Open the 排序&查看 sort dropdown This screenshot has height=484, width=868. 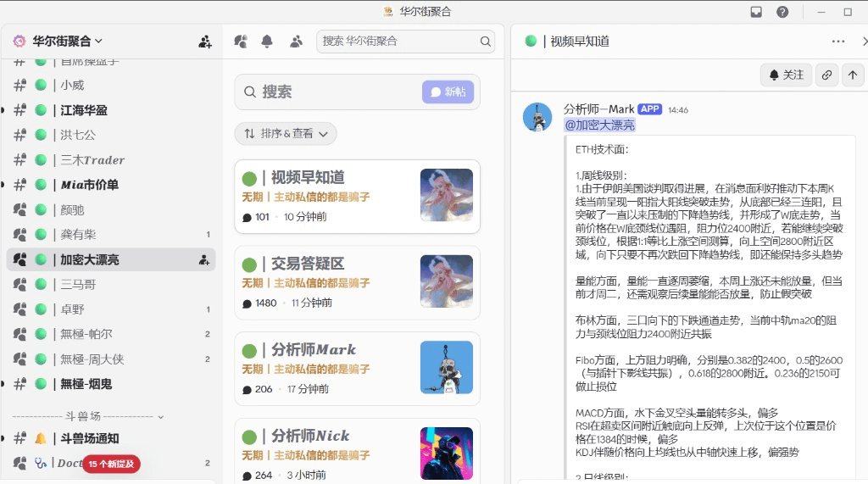286,133
